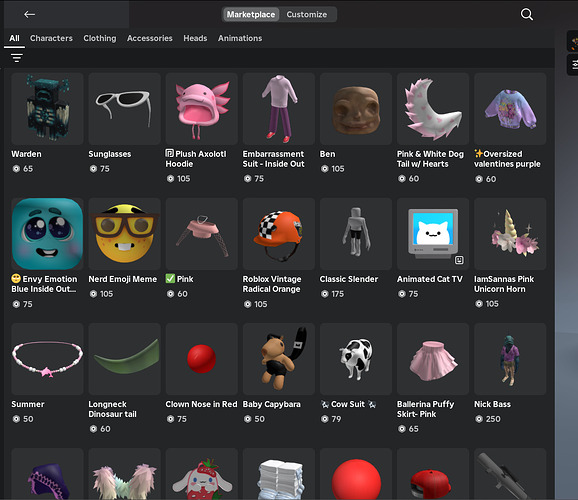Open the Clothing category tab
The width and height of the screenshot is (578, 500).
(x=100, y=38)
